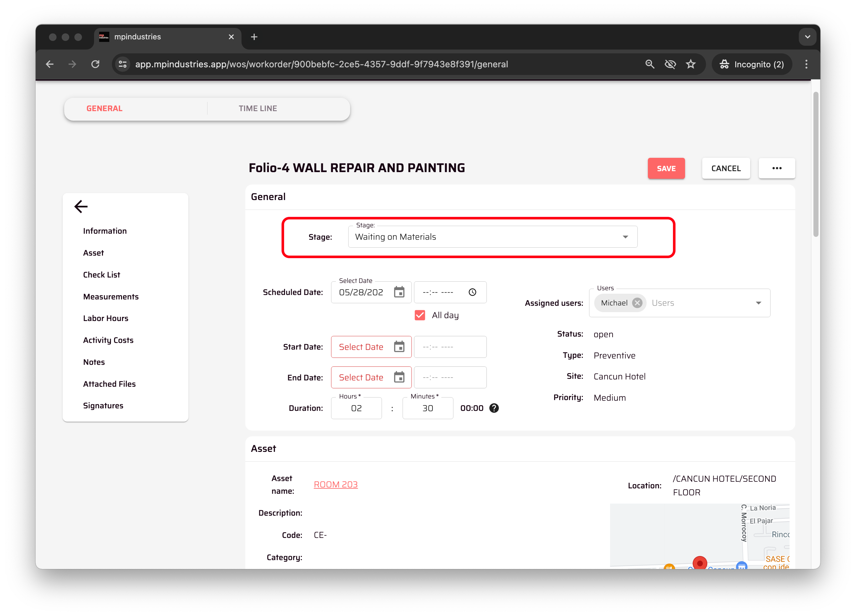Open the End Date calendar icon
This screenshot has height=616, width=856.
point(399,377)
